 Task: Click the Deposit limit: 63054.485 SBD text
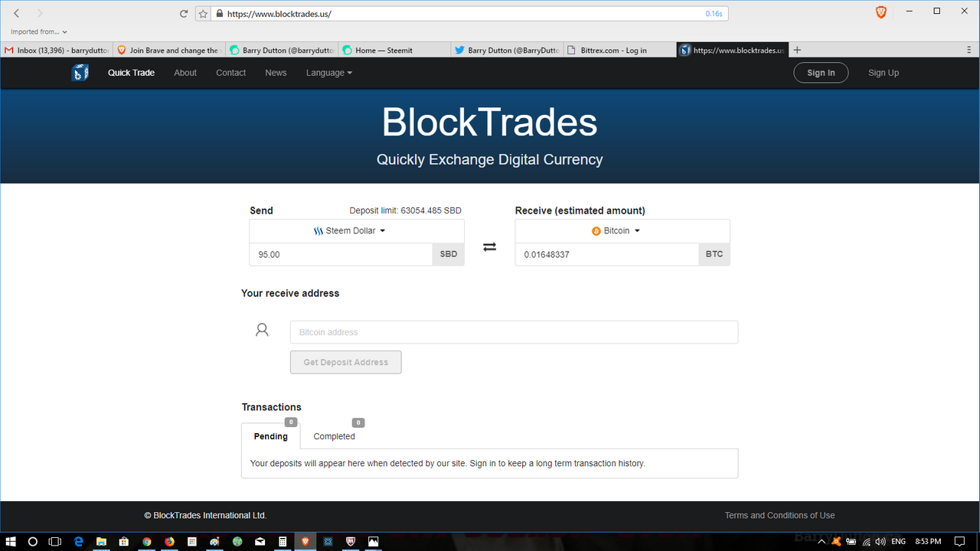[405, 210]
